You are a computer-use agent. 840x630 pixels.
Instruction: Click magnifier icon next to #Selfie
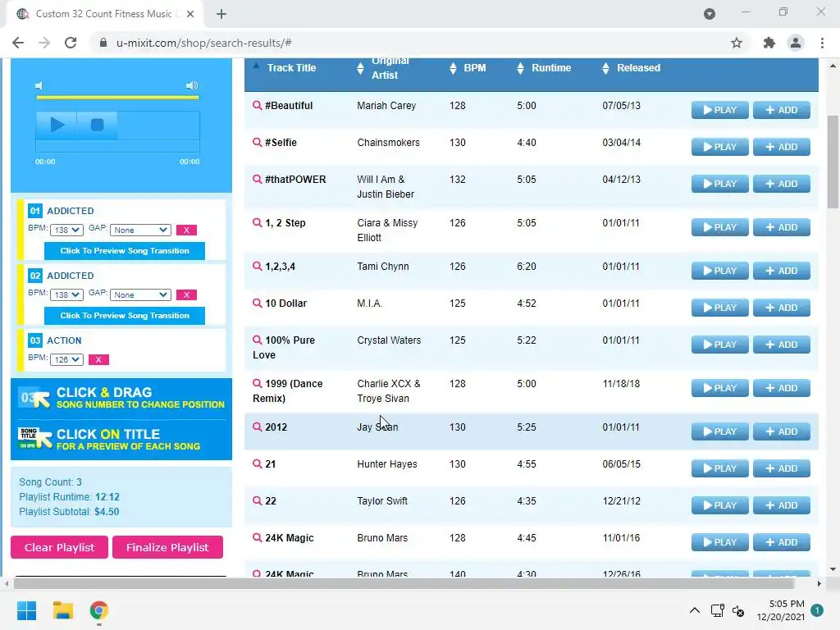[257, 143]
